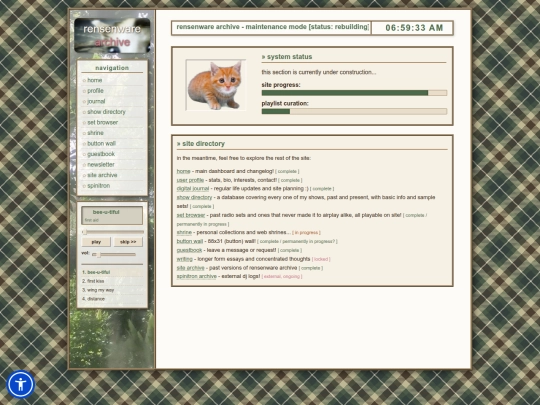The height and width of the screenshot is (405, 540).
Task: Adjust the vol slider
Action: 114,255
